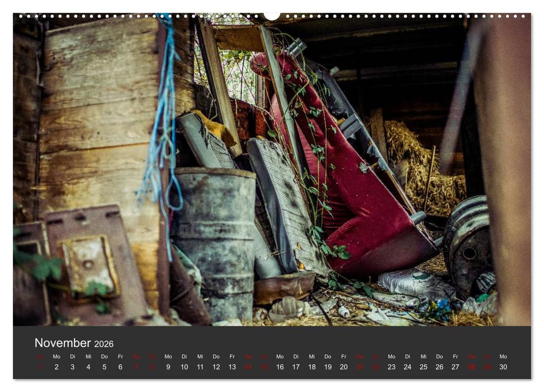This screenshot has height=392, width=544.
Task: Select date 2 in the calendar
Action: click(57, 367)
